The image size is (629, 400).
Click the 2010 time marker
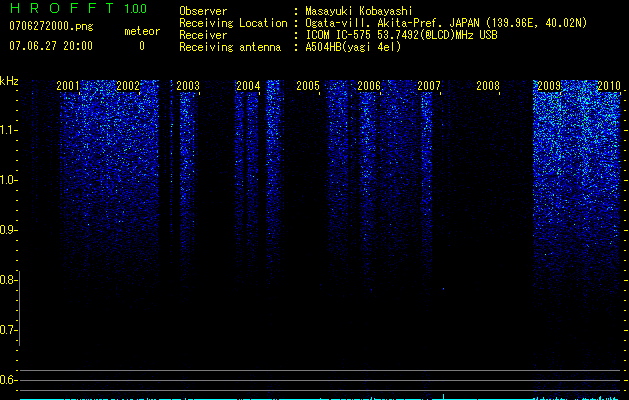click(x=609, y=86)
